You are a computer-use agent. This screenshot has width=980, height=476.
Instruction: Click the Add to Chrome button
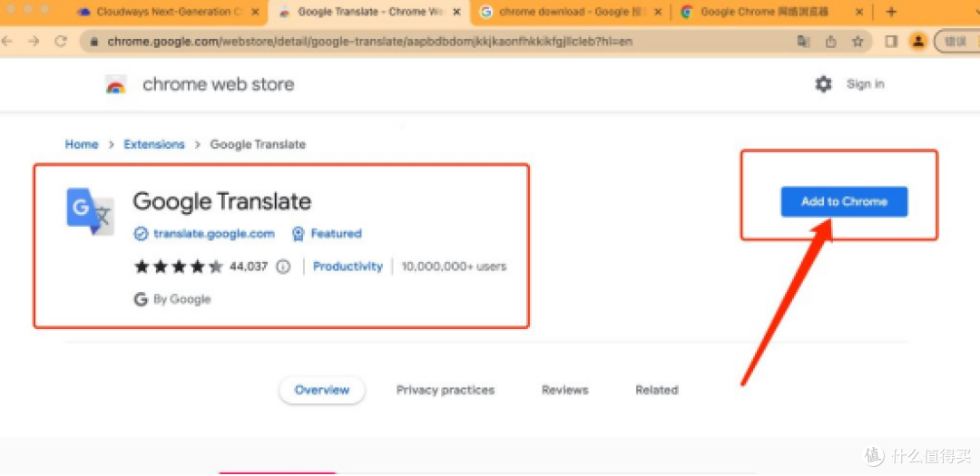[844, 201]
